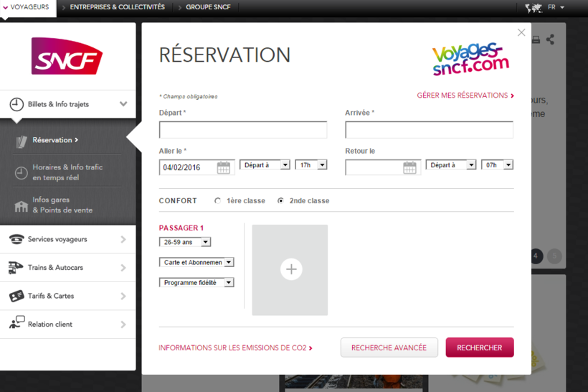Open the 26-59 ans age dropdown
The height and width of the screenshot is (392, 588).
[x=185, y=243]
